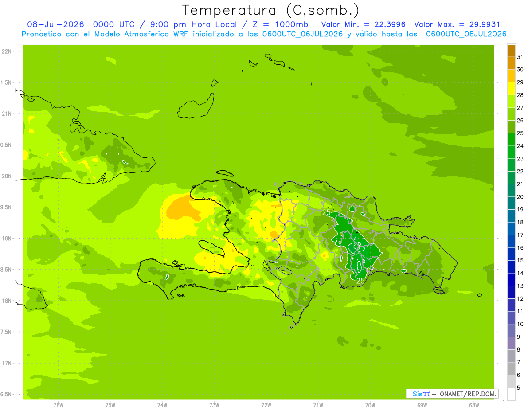Click the "17N" latitude axis label
532x411 pixels.
tap(7, 363)
